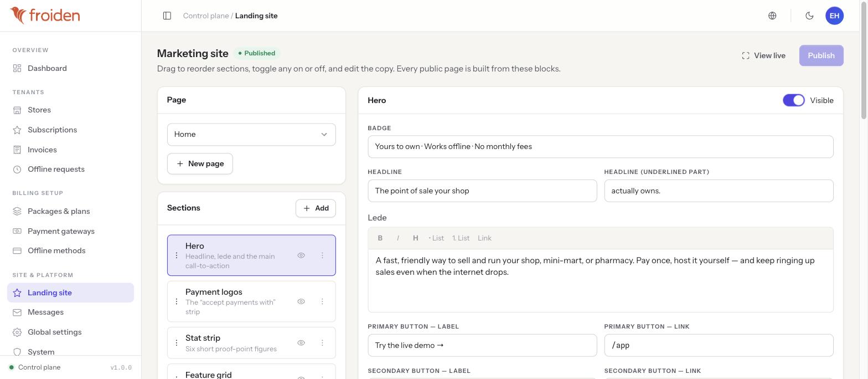This screenshot has height=379, width=868.
Task: Click the Packages & plans layers icon
Action: 17,211
